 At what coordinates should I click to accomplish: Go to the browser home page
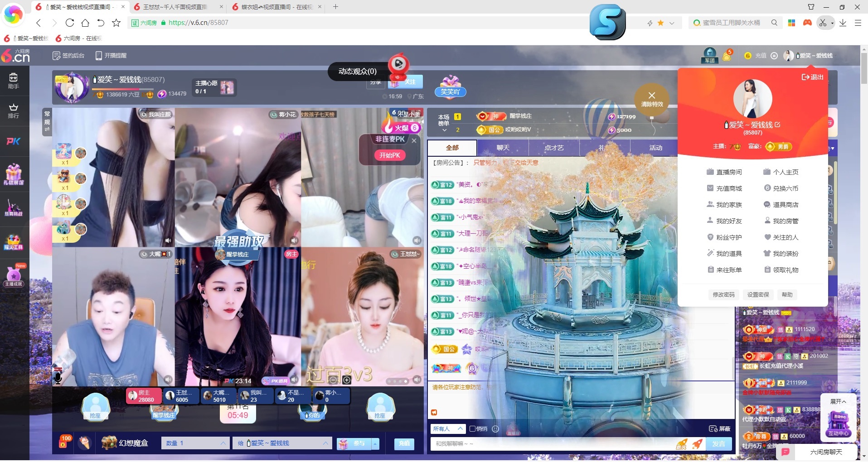point(85,23)
